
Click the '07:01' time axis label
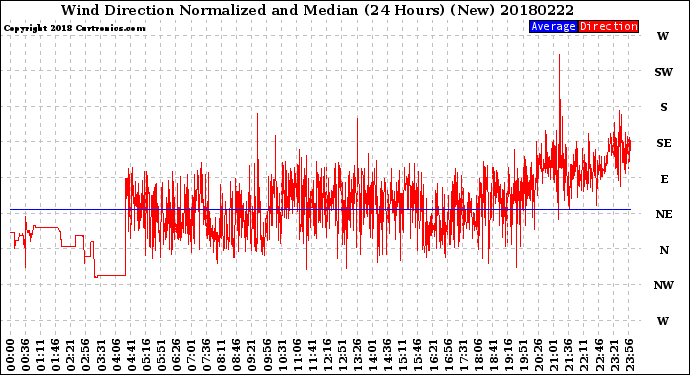click(191, 355)
